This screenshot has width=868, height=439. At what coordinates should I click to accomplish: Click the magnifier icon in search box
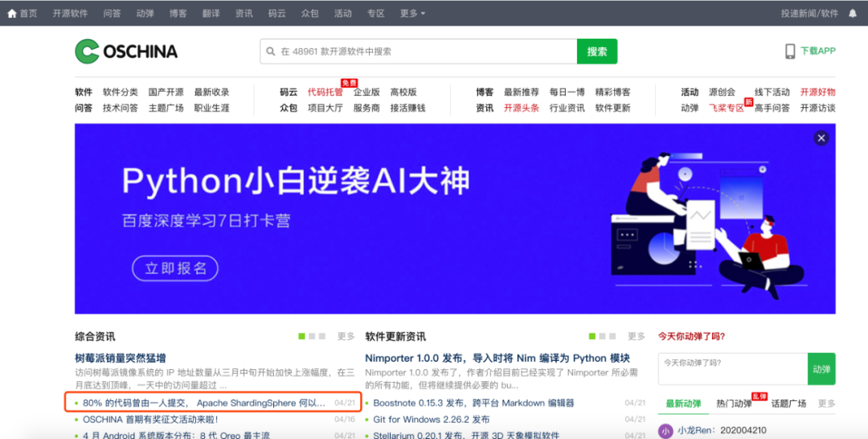tap(271, 51)
